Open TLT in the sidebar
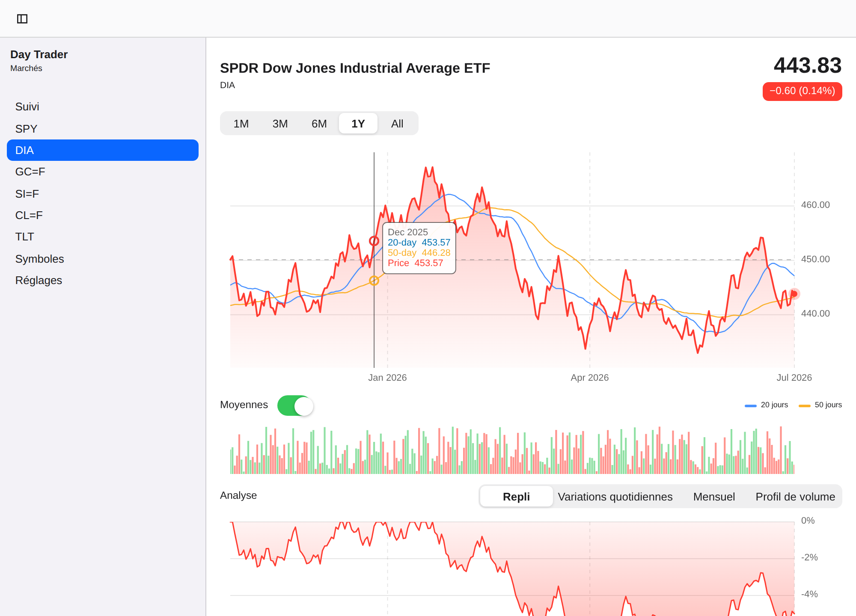 (x=103, y=237)
